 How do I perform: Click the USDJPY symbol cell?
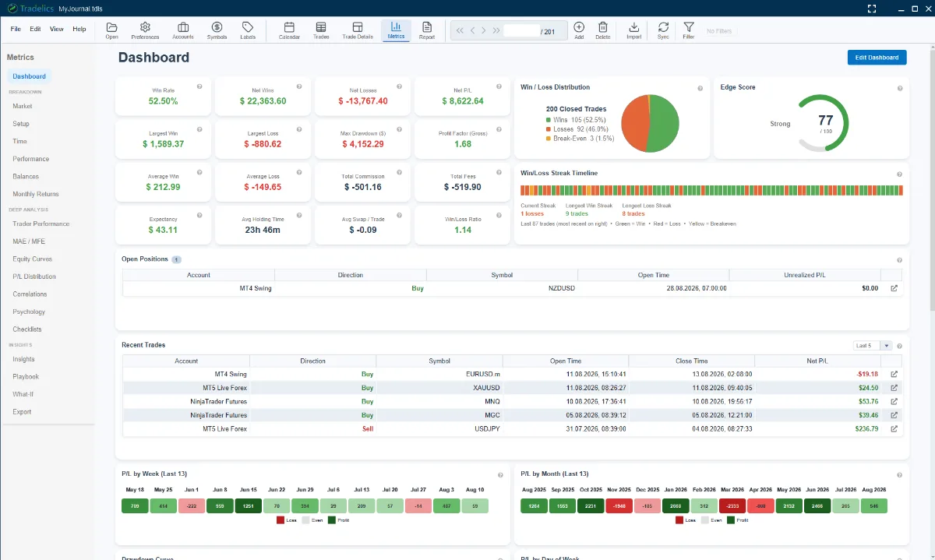(439, 428)
